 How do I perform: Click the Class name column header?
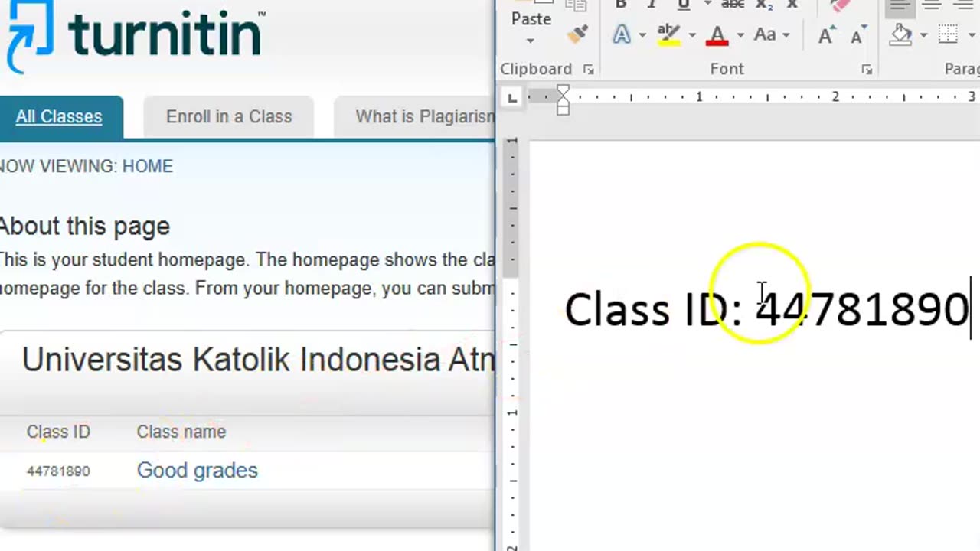[181, 432]
